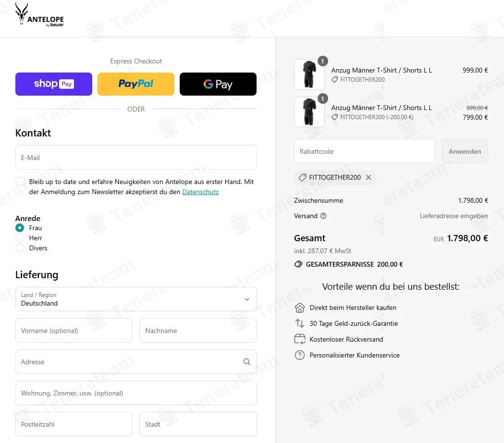Check out with the PayPal button
This screenshot has width=504, height=443.
coord(136,84)
